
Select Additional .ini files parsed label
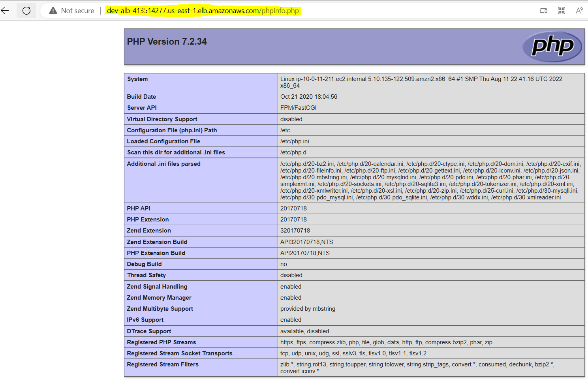[163, 164]
